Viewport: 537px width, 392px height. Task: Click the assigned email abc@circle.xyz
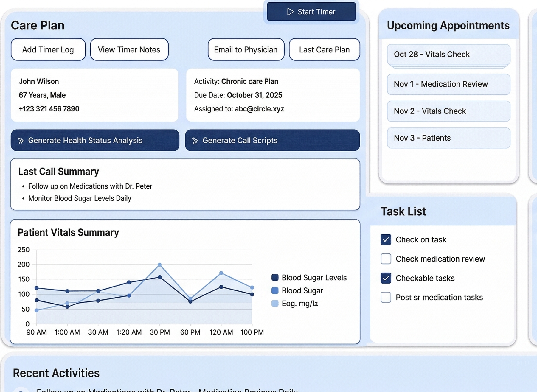(x=259, y=109)
